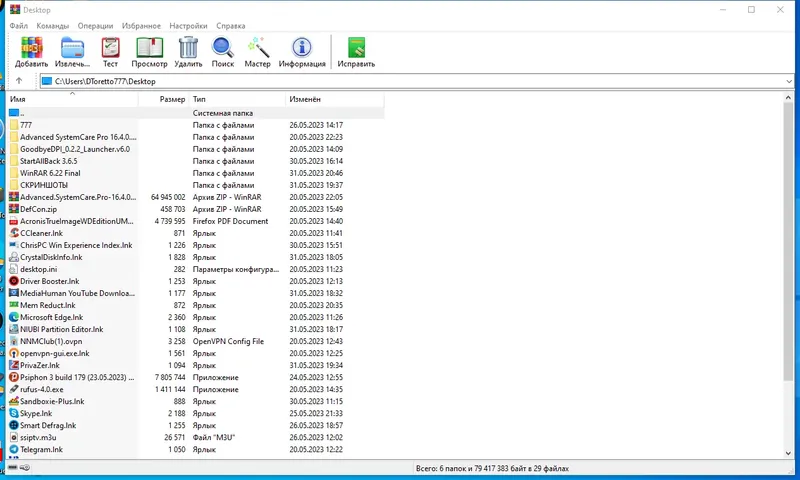Click the Извлечь (Extract) toolbar icon

72,48
